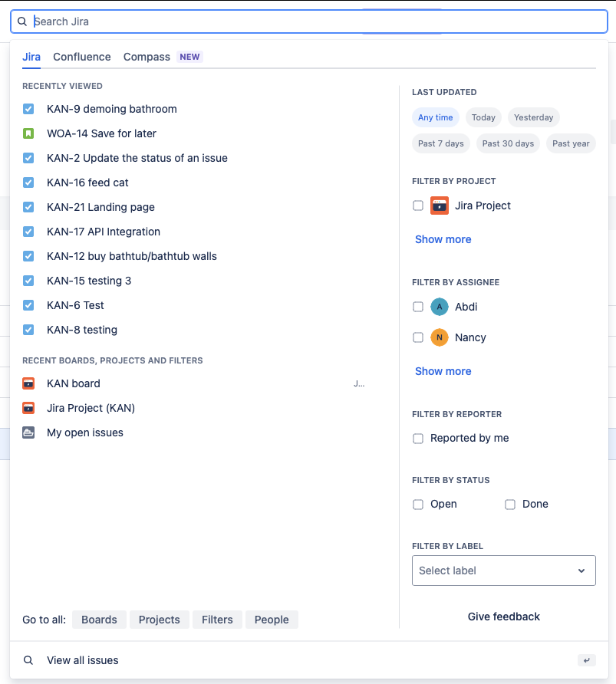616x684 pixels.
Task: Click the task icon beside KAN-2 Update status
Action: tap(28, 158)
